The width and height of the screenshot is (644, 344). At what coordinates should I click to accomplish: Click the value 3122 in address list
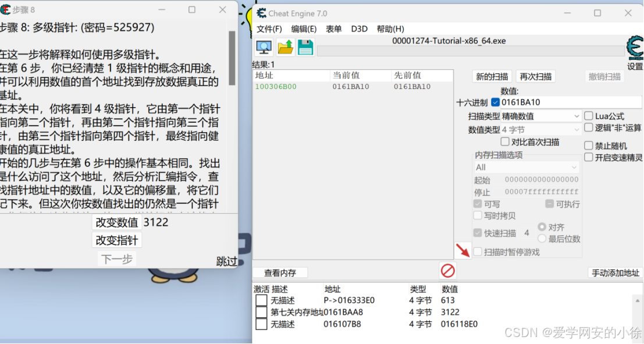pyautogui.click(x=450, y=313)
